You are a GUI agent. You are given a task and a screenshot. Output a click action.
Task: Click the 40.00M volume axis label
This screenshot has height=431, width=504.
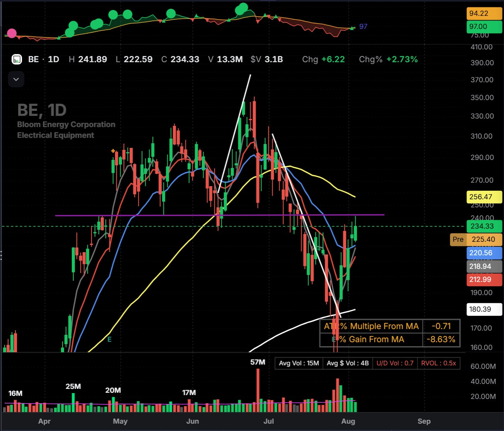tap(483, 382)
